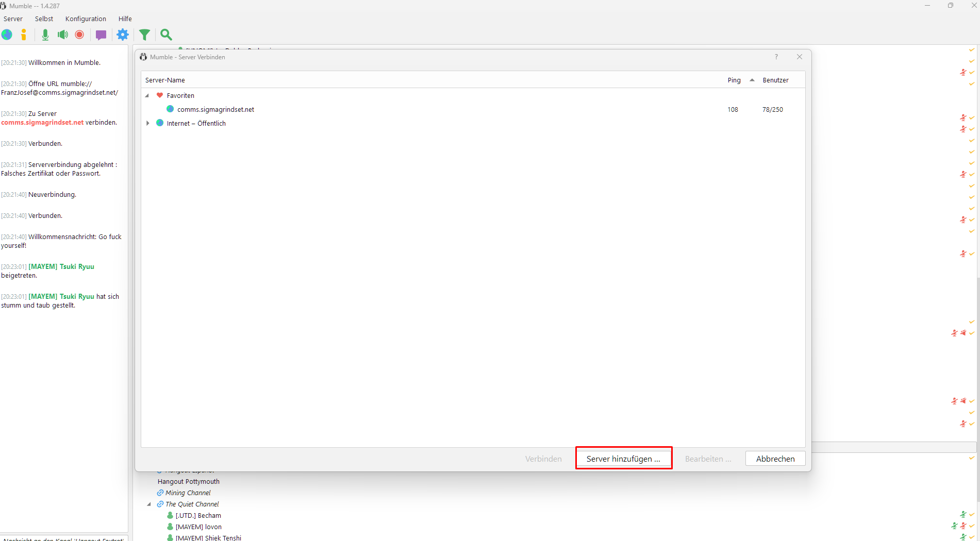This screenshot has height=541, width=980.
Task: Click the Serververbindung abgelehnt log message
Action: click(x=59, y=169)
